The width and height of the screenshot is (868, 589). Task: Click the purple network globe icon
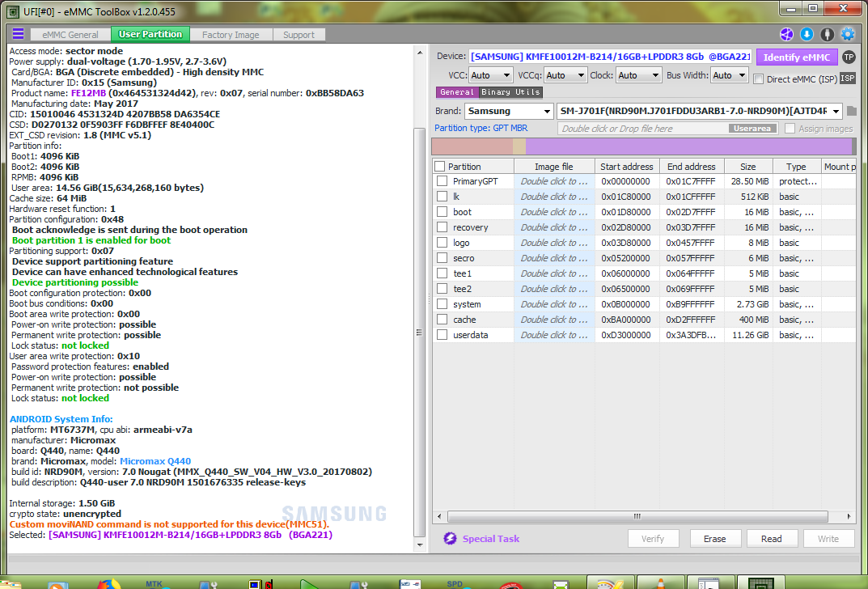coord(786,34)
